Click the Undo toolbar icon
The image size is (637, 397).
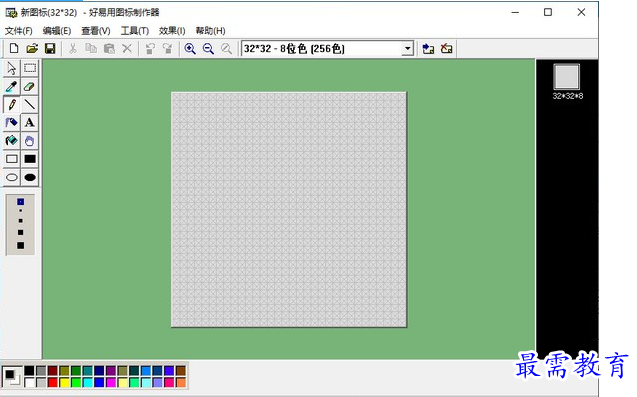coord(150,49)
